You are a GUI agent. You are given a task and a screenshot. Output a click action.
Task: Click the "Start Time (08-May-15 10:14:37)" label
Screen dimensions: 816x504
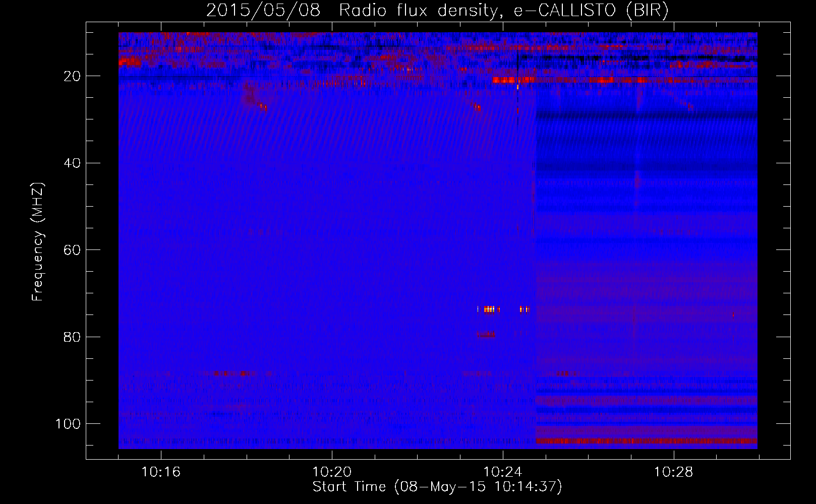point(437,487)
